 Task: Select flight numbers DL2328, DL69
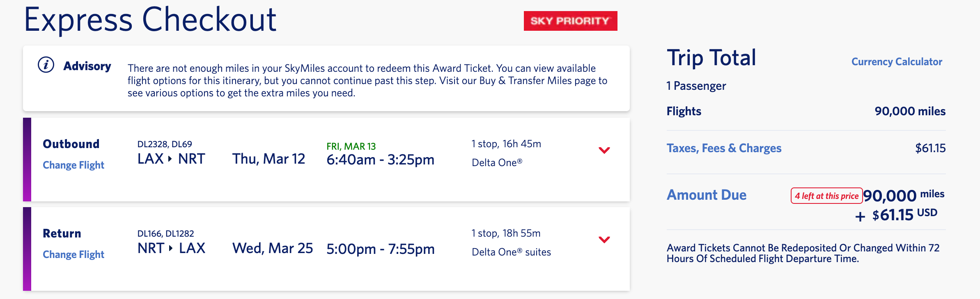pos(165,144)
